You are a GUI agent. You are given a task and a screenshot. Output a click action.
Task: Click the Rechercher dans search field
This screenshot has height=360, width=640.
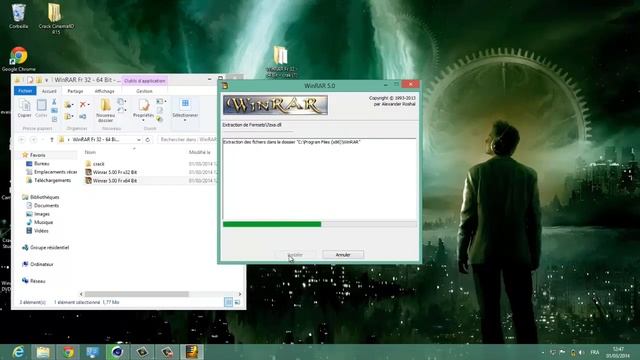click(x=189, y=140)
